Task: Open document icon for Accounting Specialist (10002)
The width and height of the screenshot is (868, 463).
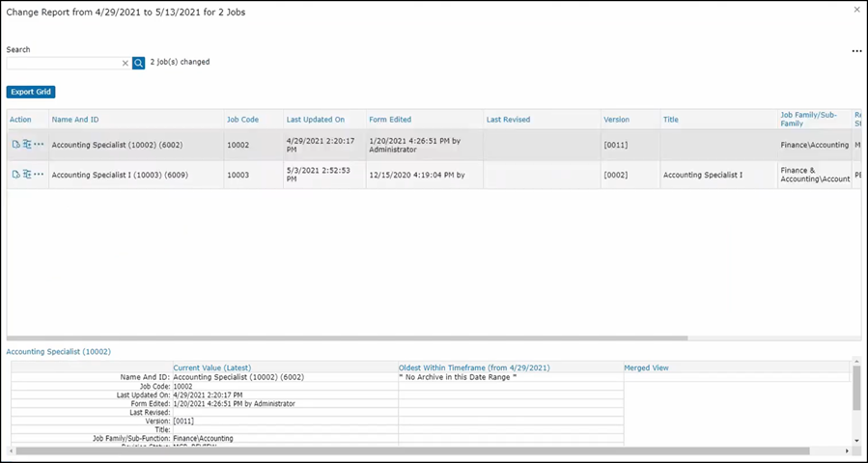Action: pyautogui.click(x=15, y=145)
